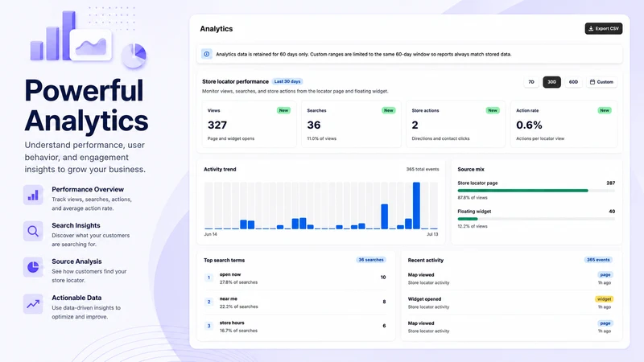
Task: Click the Powerful Analytics headline
Action: [86, 105]
